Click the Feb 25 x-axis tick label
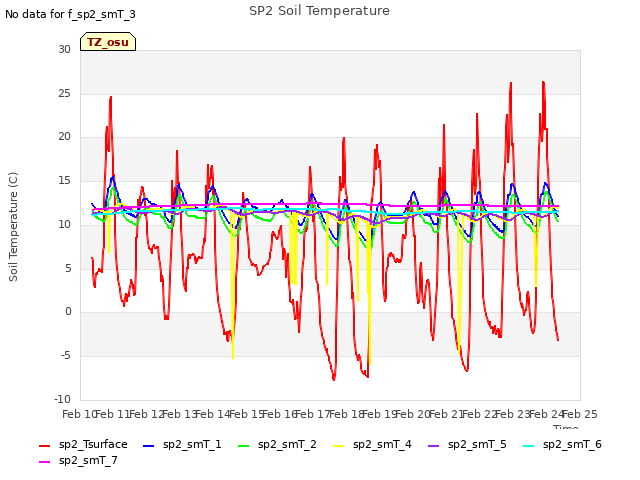This screenshot has width=640, height=480. pos(580,414)
